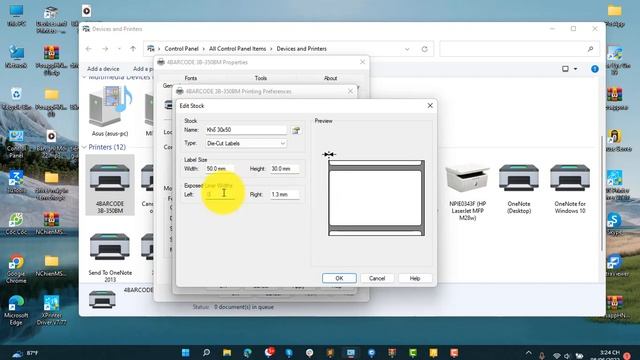The width and height of the screenshot is (640, 360).
Task: Open volume control in system tray
Action: (567, 356)
